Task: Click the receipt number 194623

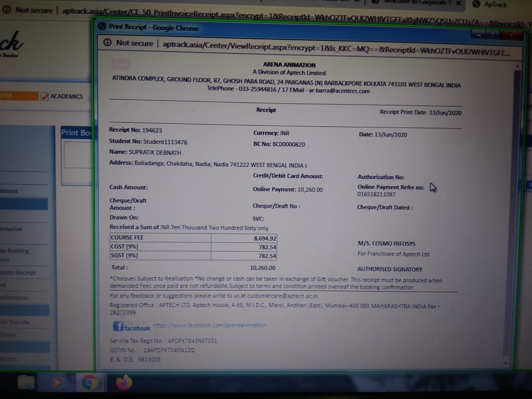Action: [x=152, y=130]
